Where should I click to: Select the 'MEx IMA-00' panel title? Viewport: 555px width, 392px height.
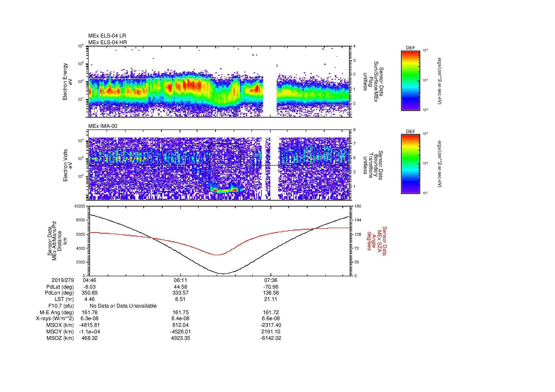click(x=103, y=126)
